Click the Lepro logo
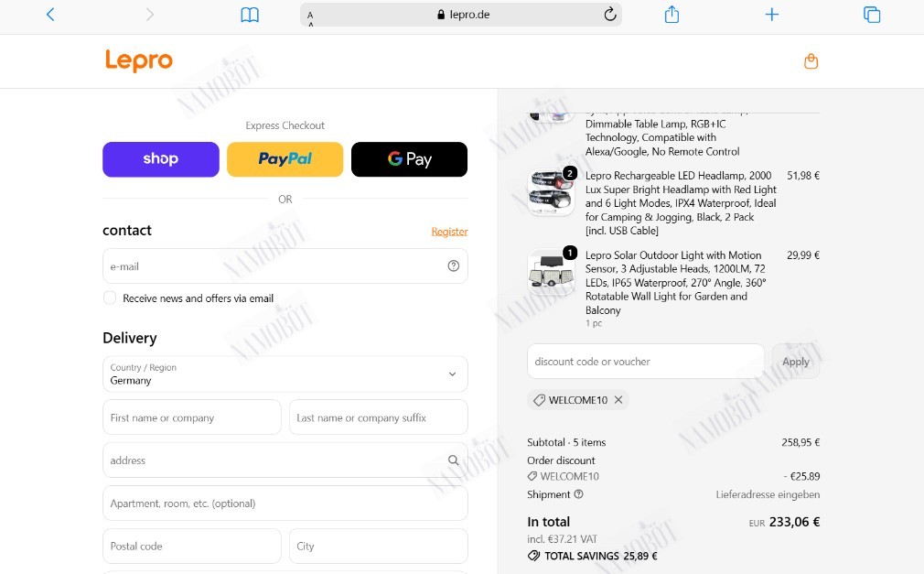924x574 pixels. pos(139,60)
